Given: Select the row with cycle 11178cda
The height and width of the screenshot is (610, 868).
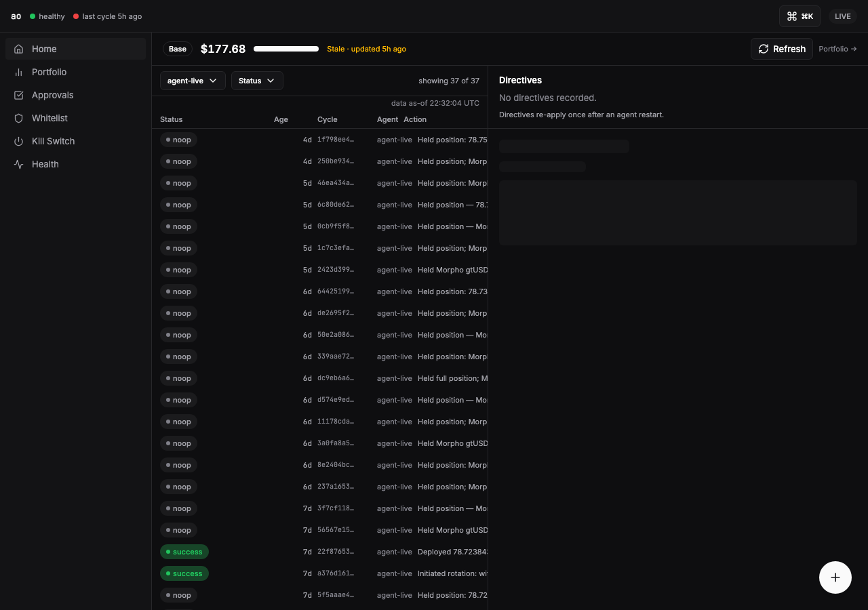Looking at the screenshot, I should pyautogui.click(x=320, y=422).
